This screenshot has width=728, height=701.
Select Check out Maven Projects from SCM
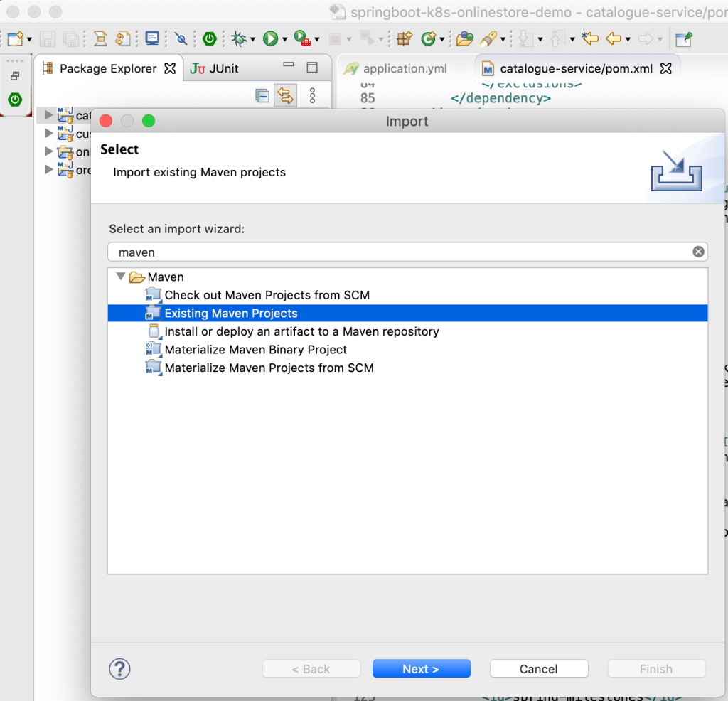point(267,295)
